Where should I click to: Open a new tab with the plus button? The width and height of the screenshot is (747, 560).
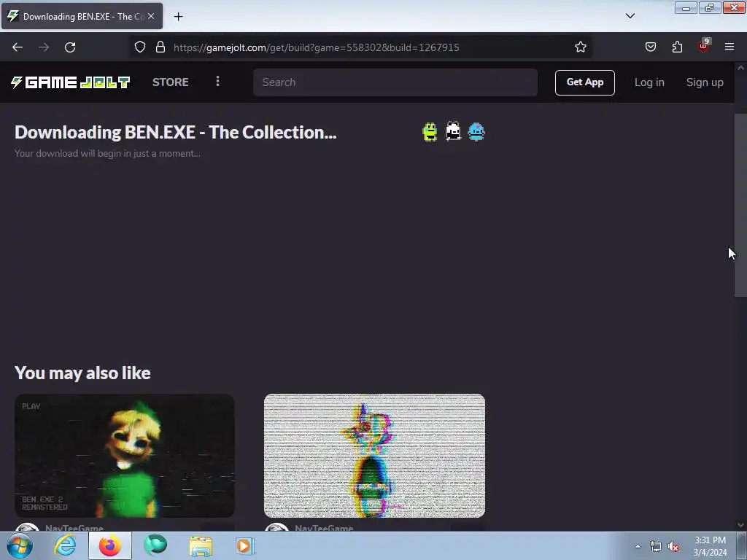point(178,17)
